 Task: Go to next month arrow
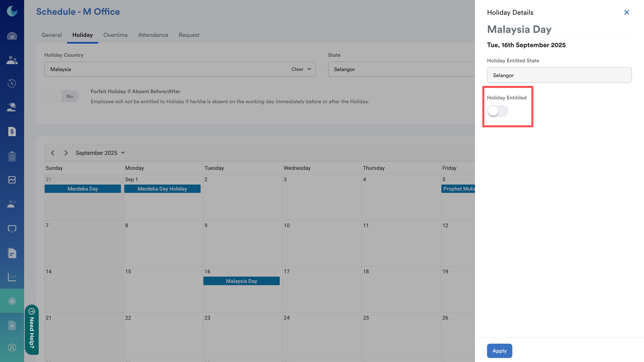(66, 153)
